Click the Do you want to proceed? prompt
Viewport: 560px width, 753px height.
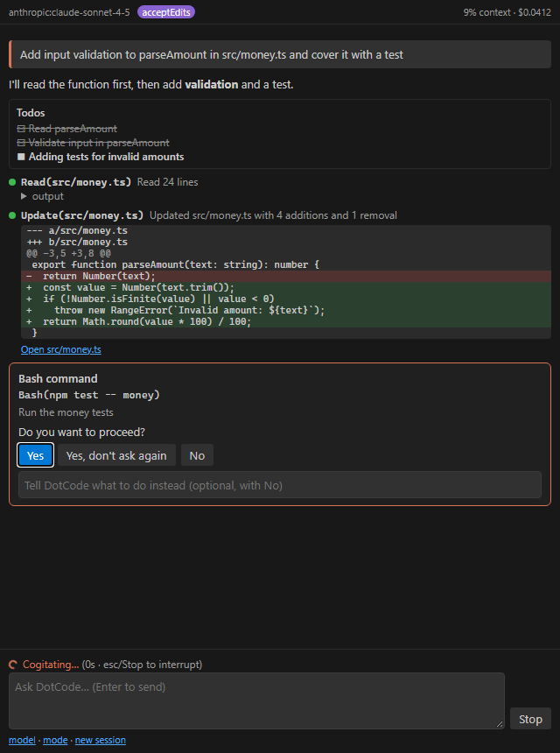(81, 432)
